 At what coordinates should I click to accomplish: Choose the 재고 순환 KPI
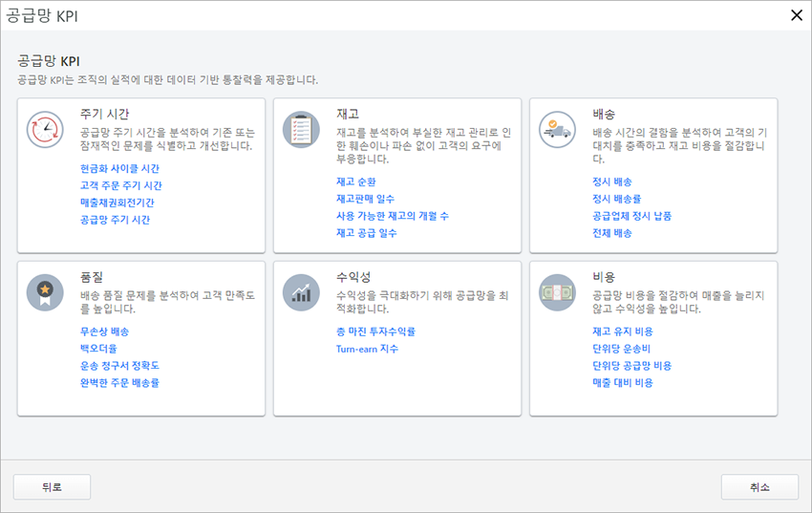[x=355, y=181]
